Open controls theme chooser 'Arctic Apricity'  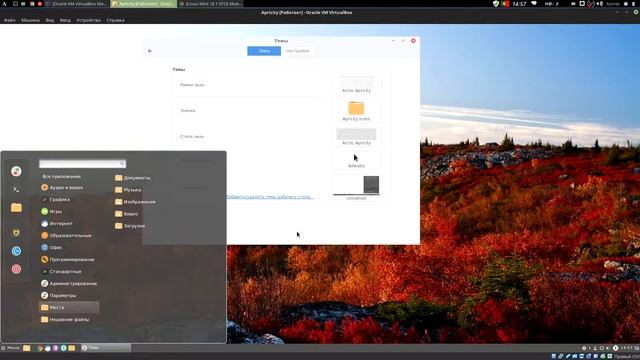[356, 137]
